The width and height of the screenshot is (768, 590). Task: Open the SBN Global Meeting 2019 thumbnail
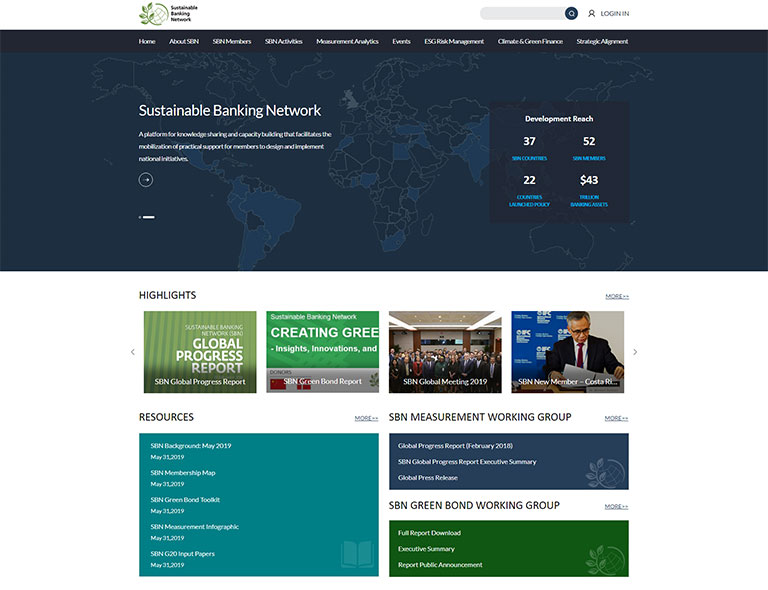coord(445,352)
